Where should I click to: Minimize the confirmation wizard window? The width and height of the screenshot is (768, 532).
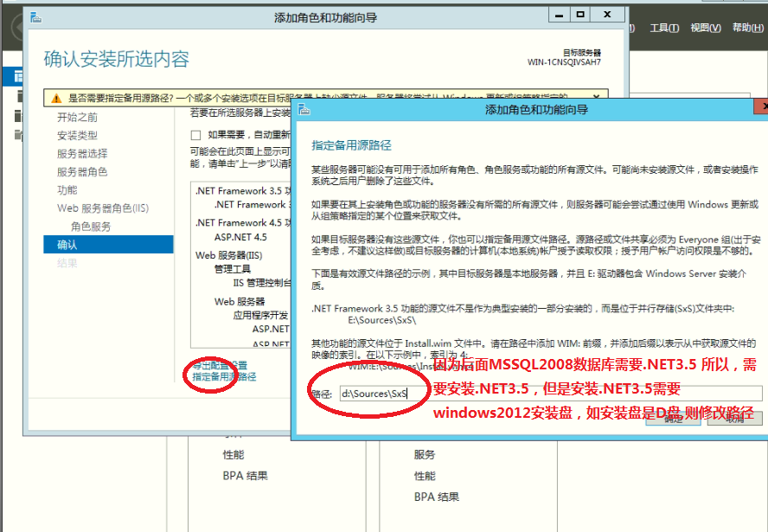[x=559, y=16]
